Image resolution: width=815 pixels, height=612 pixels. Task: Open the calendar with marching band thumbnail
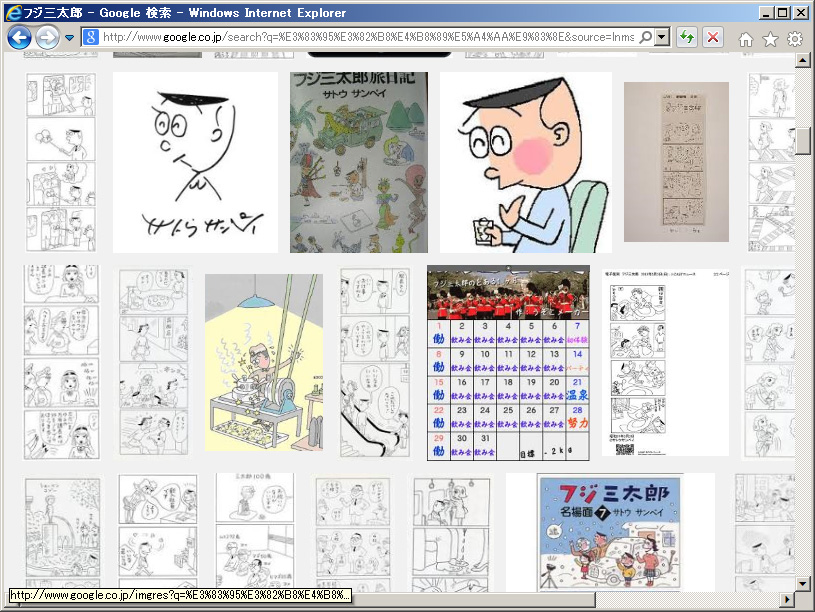(508, 363)
